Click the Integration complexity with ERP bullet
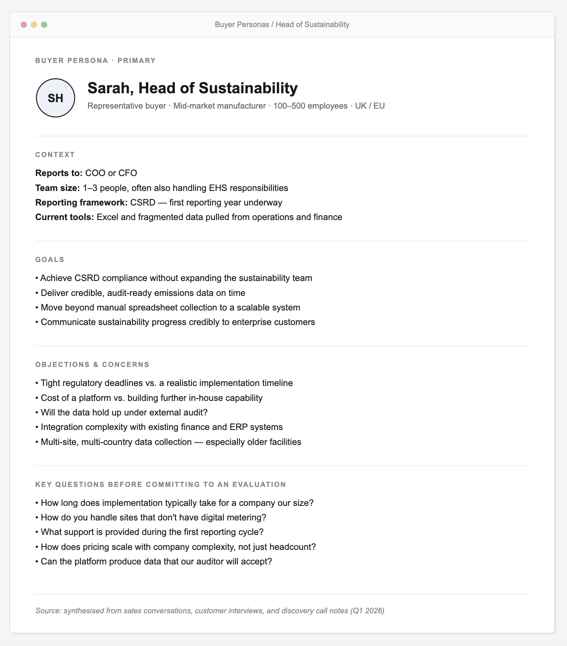 click(159, 427)
